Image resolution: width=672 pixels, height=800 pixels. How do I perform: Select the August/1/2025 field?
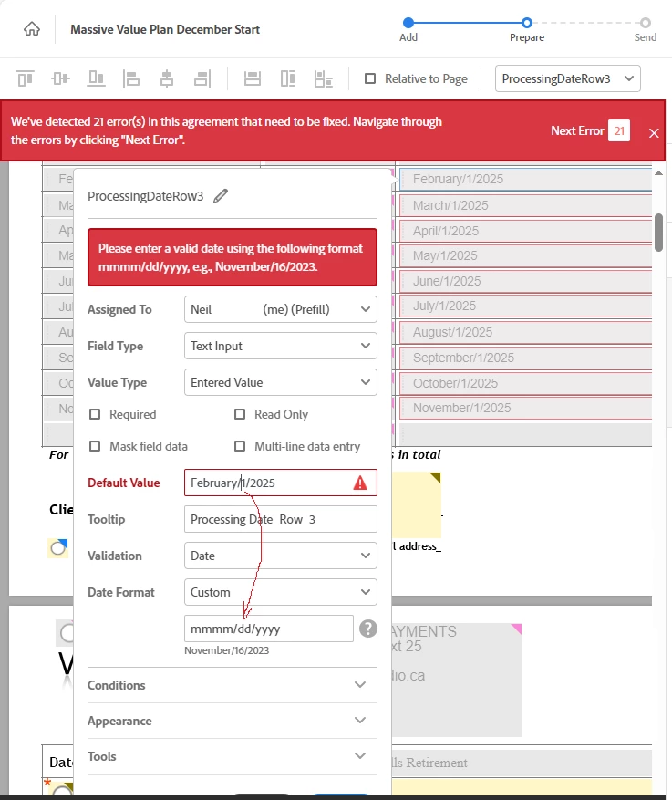(526, 332)
